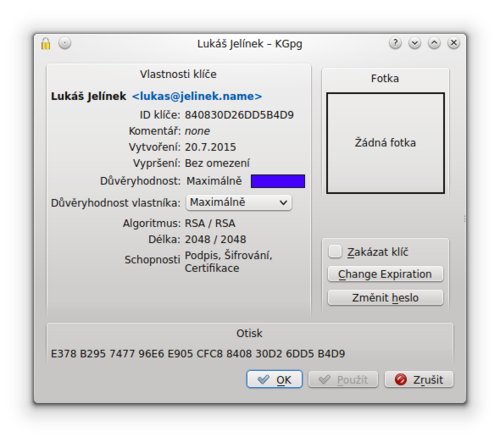Click the key length 2048 / 2048
Image resolution: width=500 pixels, height=437 pixels.
click(215, 239)
